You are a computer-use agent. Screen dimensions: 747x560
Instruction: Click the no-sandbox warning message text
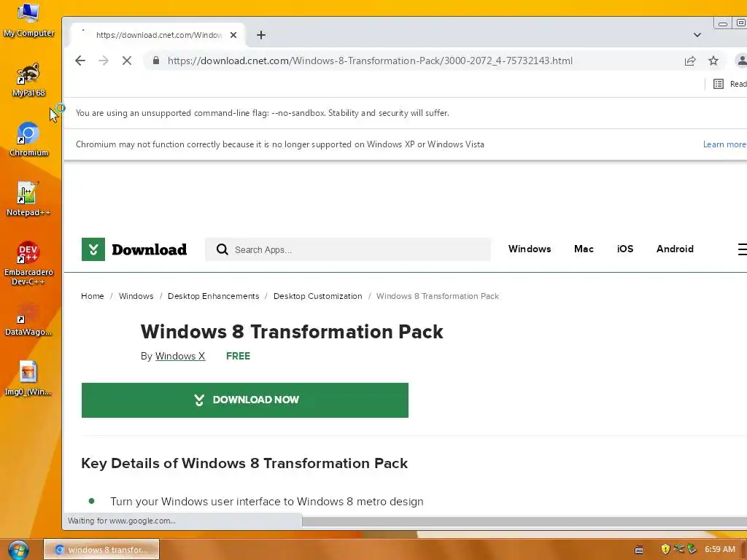(262, 113)
